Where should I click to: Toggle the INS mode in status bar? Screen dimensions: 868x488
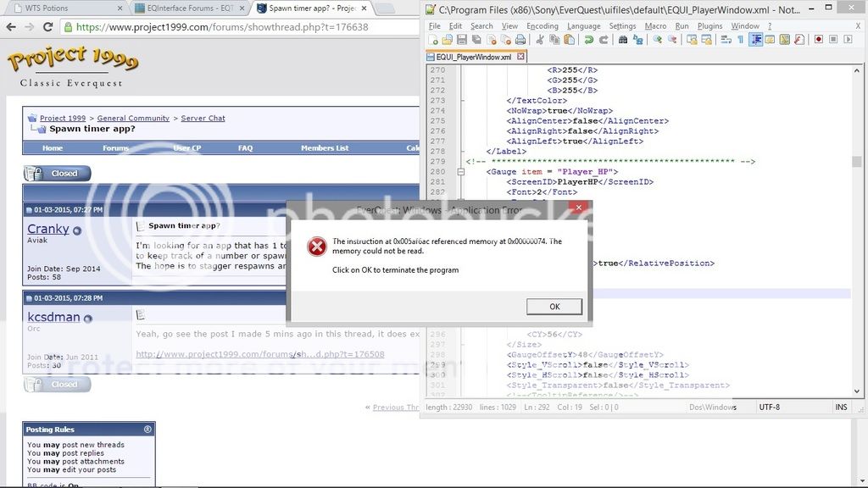(x=841, y=408)
